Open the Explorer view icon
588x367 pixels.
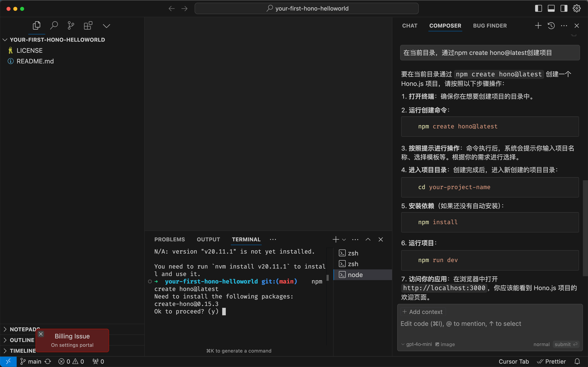pyautogui.click(x=37, y=26)
